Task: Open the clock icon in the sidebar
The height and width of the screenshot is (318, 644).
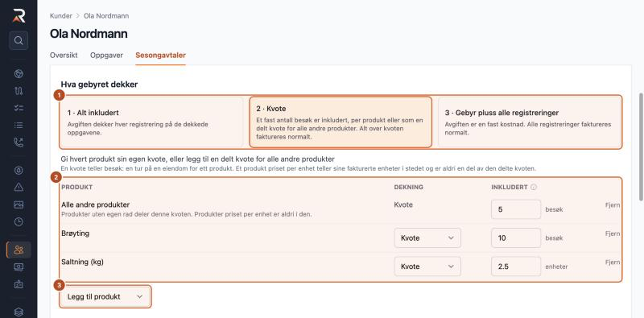Action: click(19, 222)
